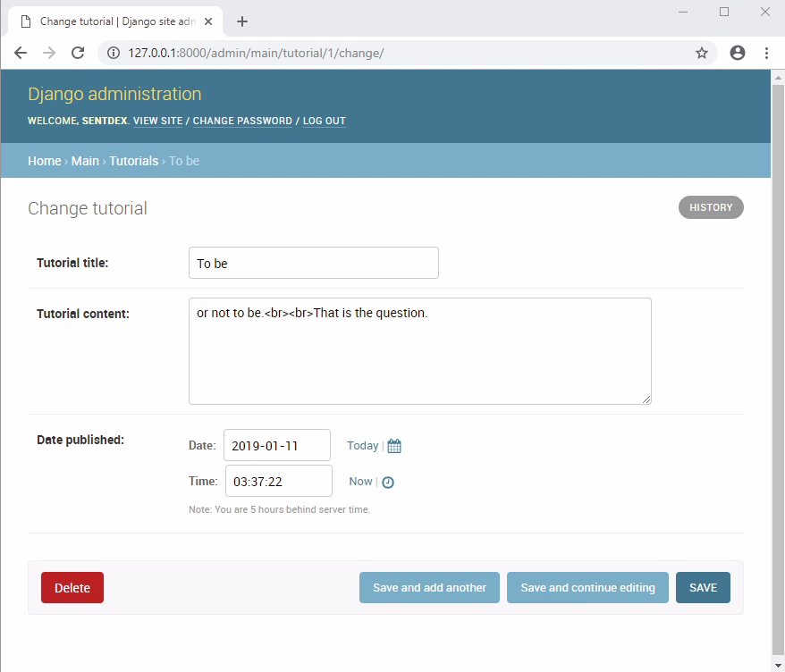Click the red Delete button
Screen dimensions: 785x672
pos(72,588)
